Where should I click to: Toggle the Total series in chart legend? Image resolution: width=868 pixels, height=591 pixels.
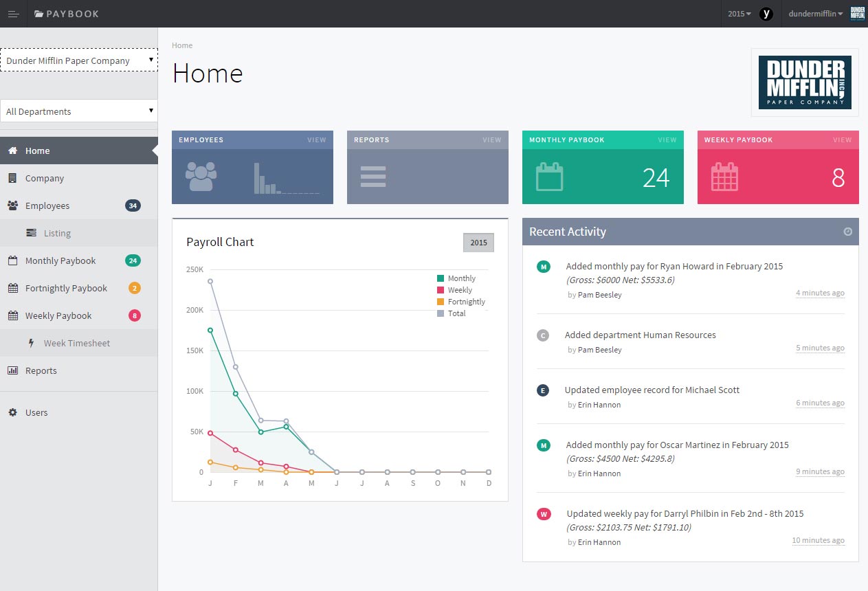(x=456, y=313)
